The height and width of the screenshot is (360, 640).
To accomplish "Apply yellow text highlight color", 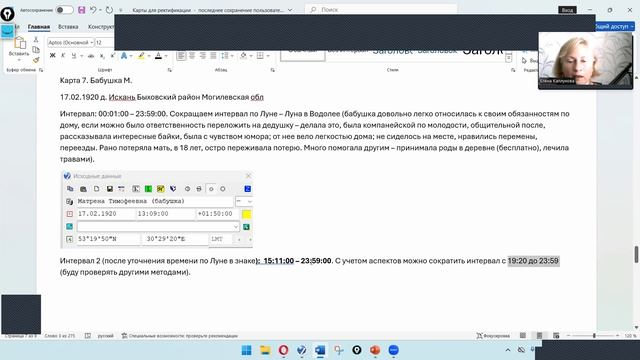I will [x=141, y=56].
